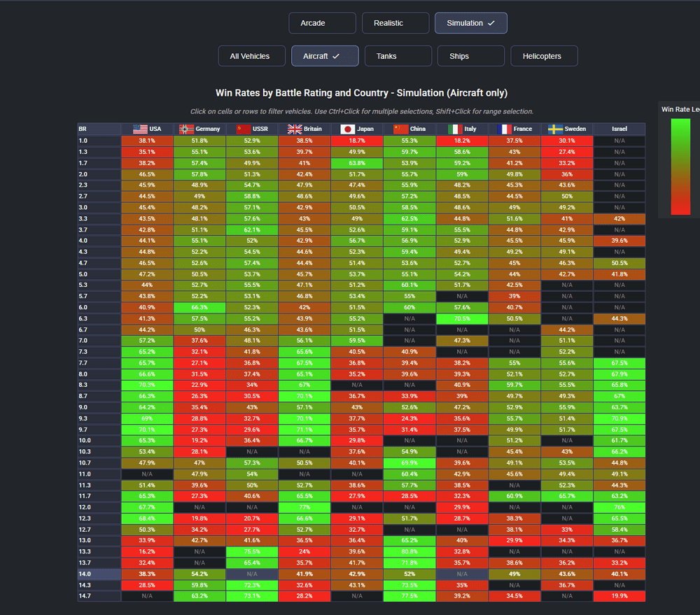The height and width of the screenshot is (615, 700).
Task: Click the Win Rate legend gradient bar
Action: (x=680, y=167)
